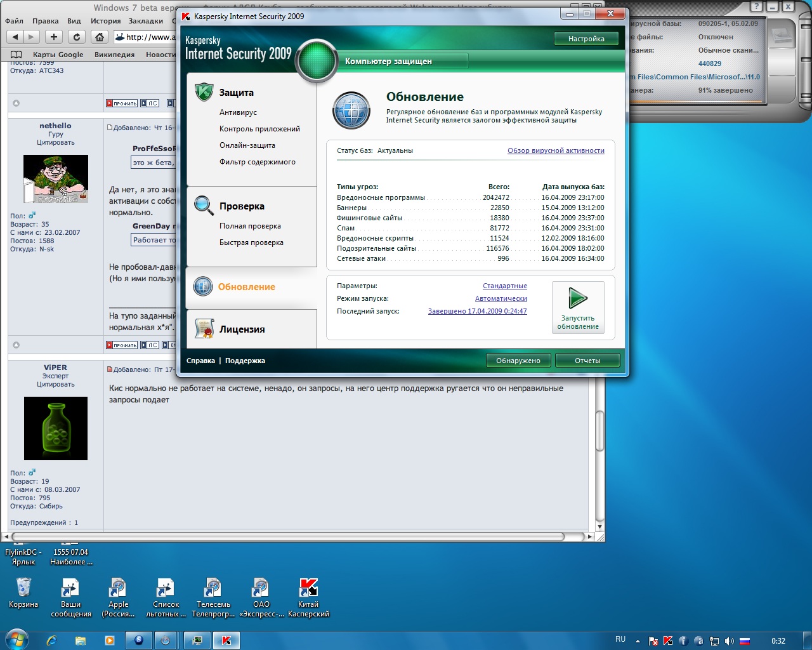Open the Apple (Россия) desktop shortcut
This screenshot has height=650, width=812.
(118, 597)
